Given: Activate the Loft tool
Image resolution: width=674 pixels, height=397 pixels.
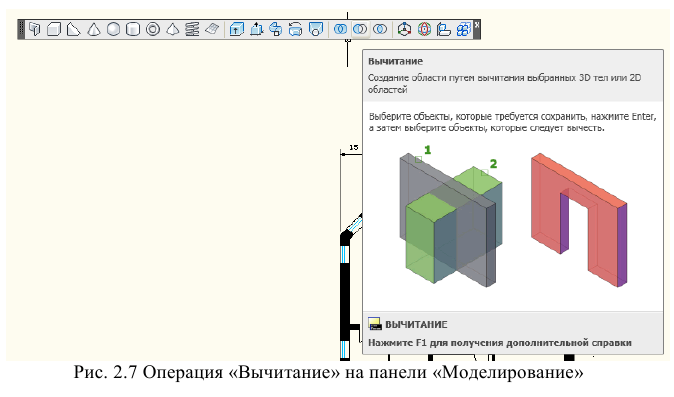Looking at the screenshot, I should [x=316, y=29].
